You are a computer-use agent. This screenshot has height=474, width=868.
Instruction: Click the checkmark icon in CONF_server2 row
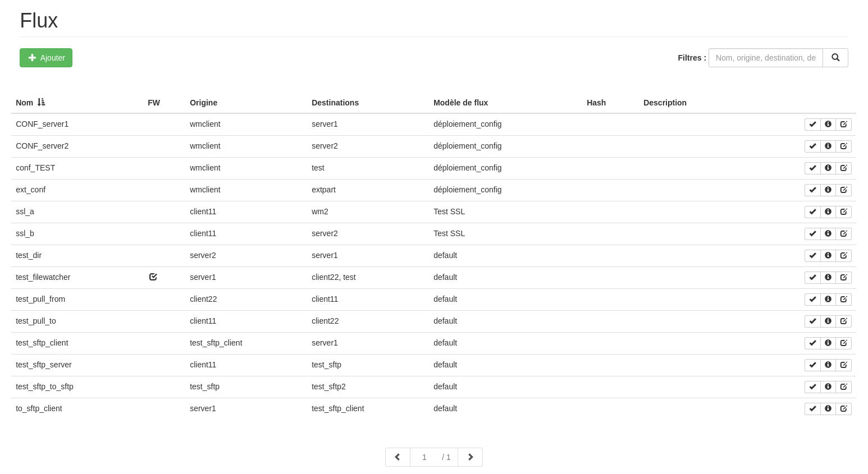812,146
